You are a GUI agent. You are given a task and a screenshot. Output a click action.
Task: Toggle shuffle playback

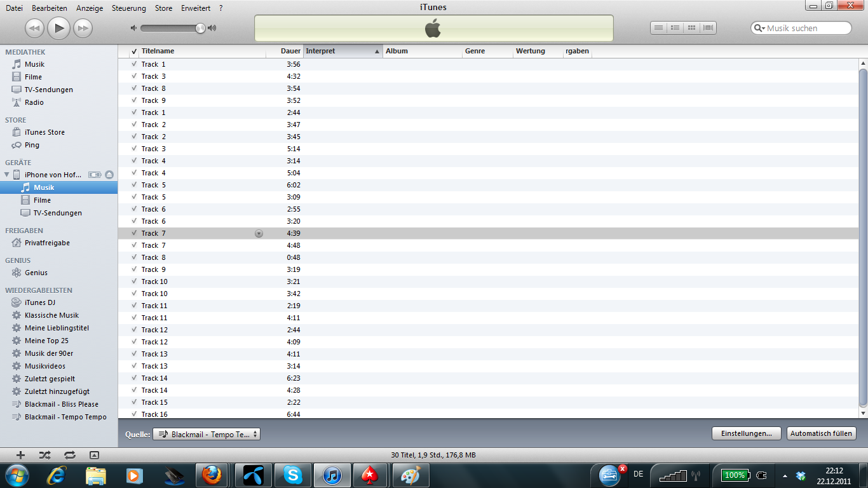click(44, 455)
